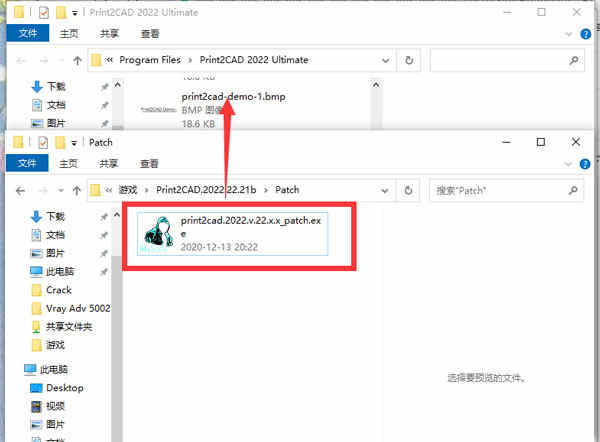Open 共享文件夹 in sidebar

coord(69,326)
